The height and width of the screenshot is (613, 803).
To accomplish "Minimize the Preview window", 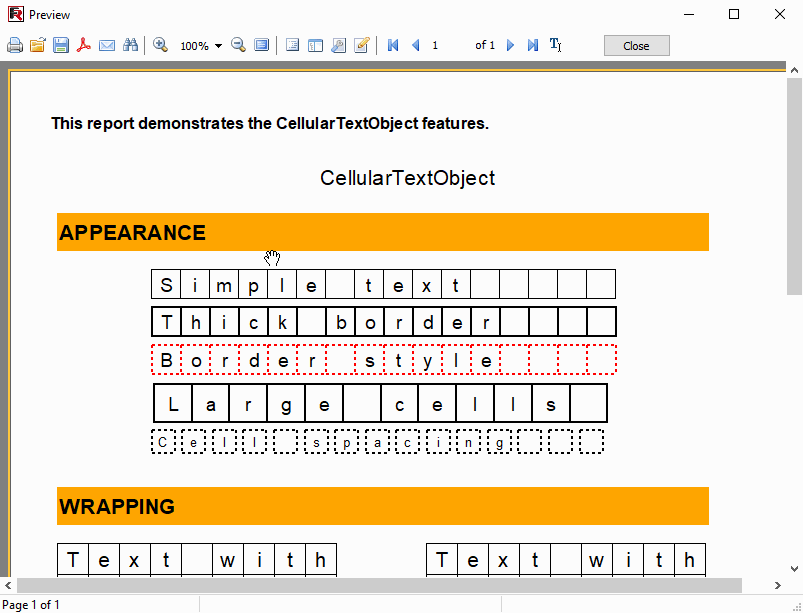I will [689, 14].
